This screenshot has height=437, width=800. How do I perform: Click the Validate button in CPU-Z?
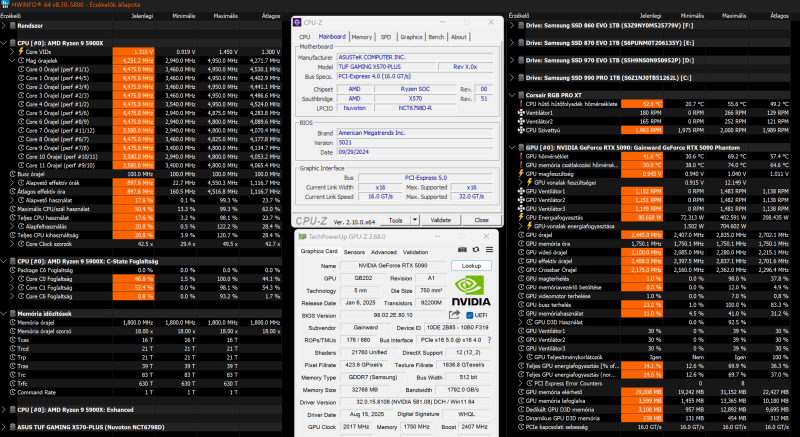pos(441,220)
